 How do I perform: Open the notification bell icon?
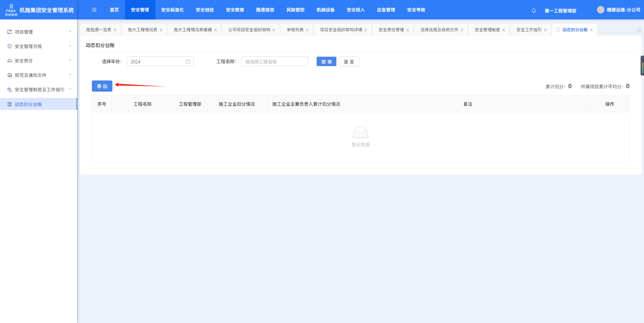tap(534, 11)
